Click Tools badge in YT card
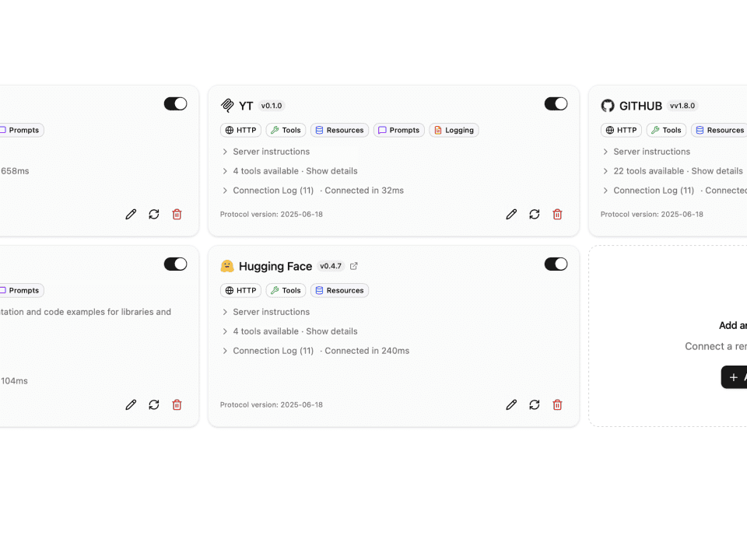This screenshot has width=747, height=560. (286, 130)
